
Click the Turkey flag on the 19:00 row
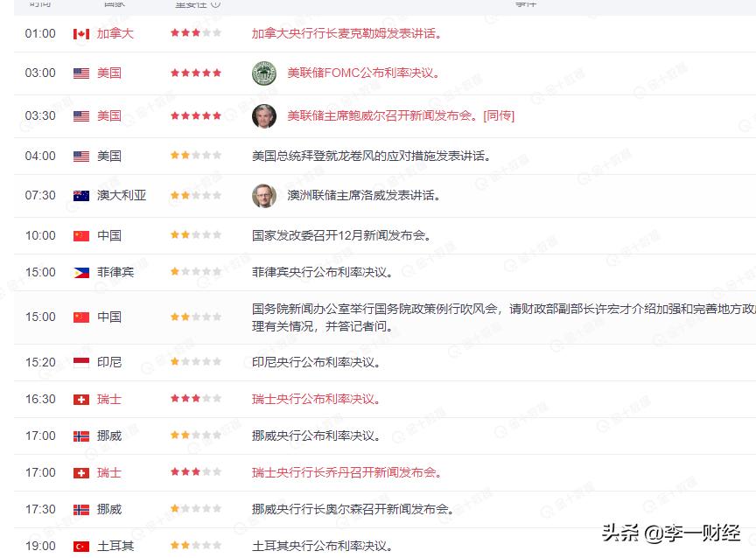pyautogui.click(x=80, y=544)
